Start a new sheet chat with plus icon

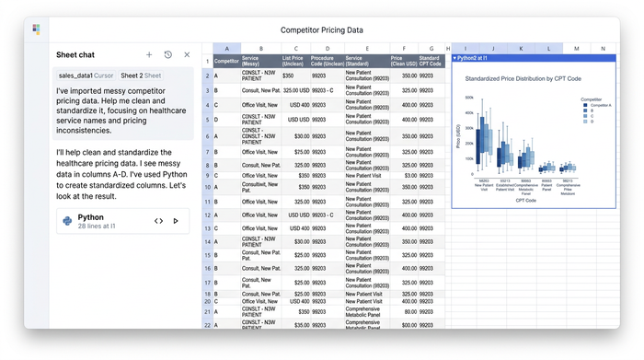pos(149,54)
